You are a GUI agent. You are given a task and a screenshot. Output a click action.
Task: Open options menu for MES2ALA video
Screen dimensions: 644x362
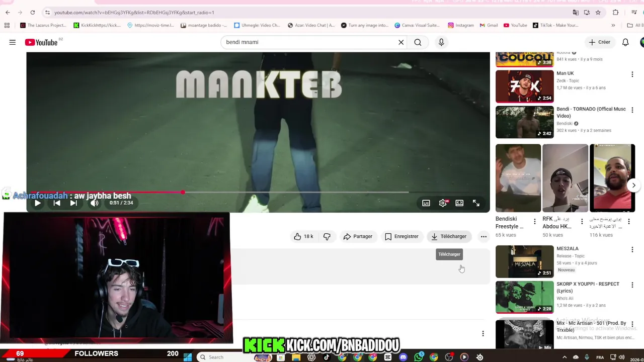click(x=632, y=249)
